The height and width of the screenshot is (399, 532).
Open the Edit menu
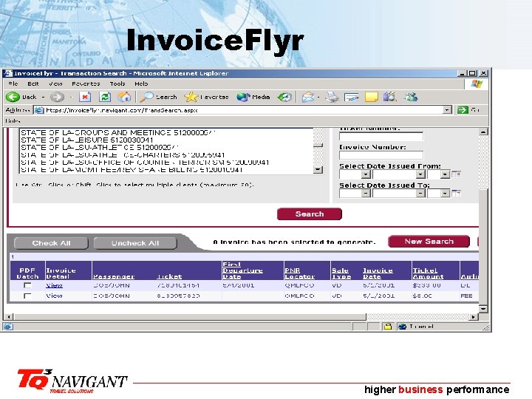(x=33, y=83)
